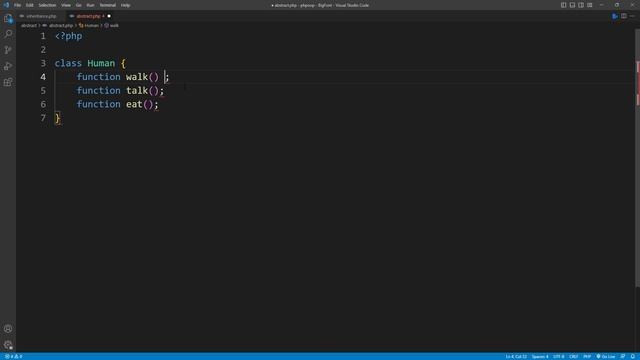Viewport: 640px width, 360px height.
Task: Open the Explorer view in activity bar
Action: 8,18
